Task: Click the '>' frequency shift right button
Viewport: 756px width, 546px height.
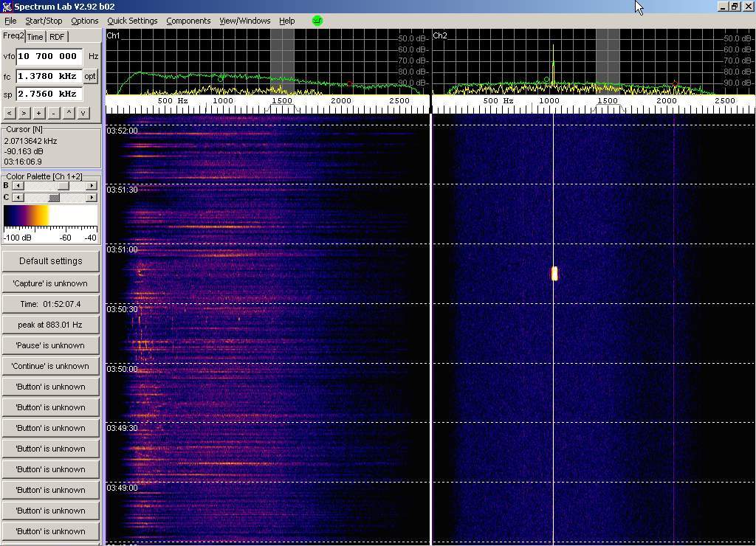Action: pos(24,113)
